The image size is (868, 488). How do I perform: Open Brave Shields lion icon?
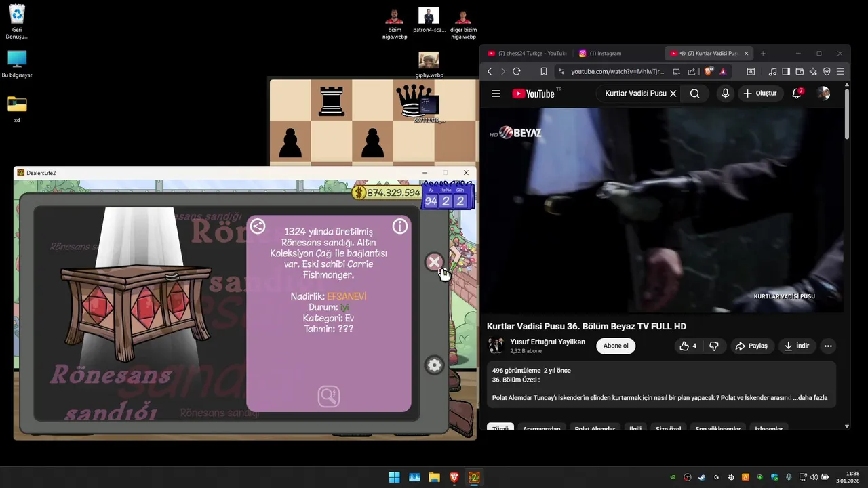coord(709,71)
